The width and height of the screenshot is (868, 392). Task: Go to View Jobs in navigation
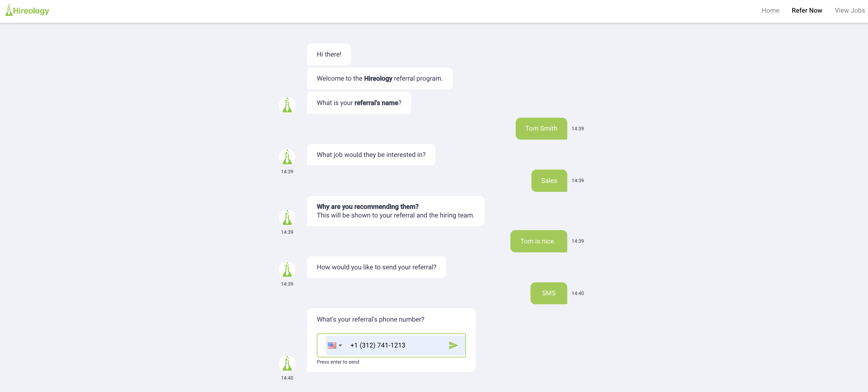point(849,11)
